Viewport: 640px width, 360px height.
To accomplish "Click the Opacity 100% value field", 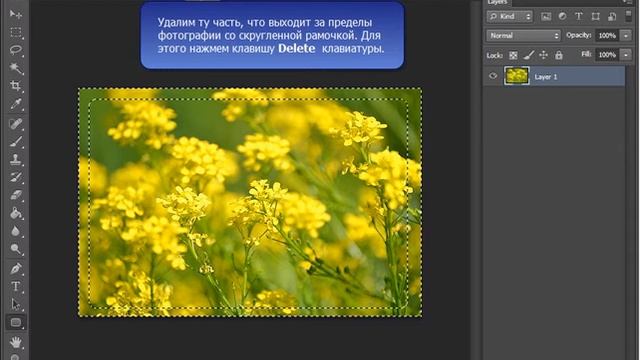I will click(x=607, y=36).
